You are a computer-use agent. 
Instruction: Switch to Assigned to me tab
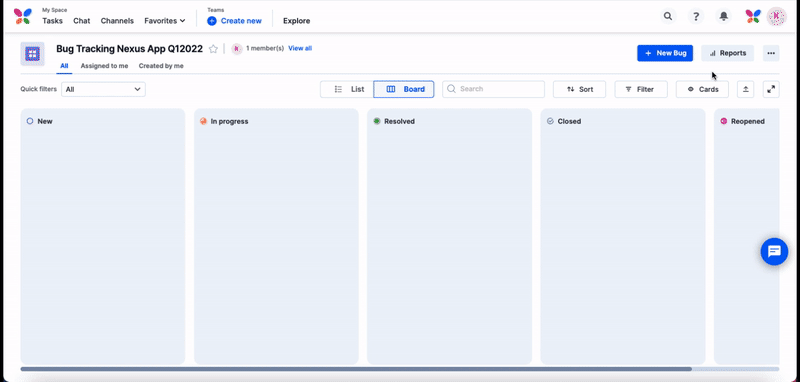(105, 66)
